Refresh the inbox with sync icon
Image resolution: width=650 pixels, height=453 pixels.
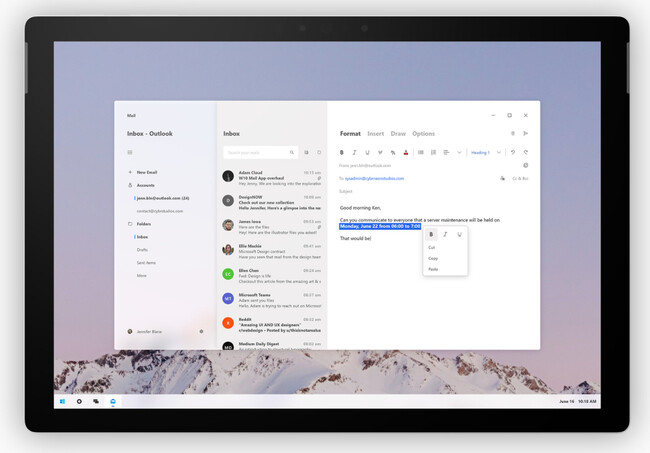319,153
